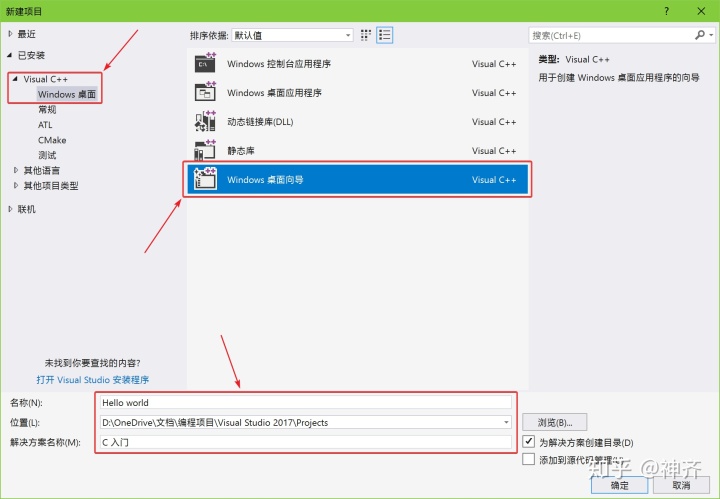Select 测试 tree item

47,155
